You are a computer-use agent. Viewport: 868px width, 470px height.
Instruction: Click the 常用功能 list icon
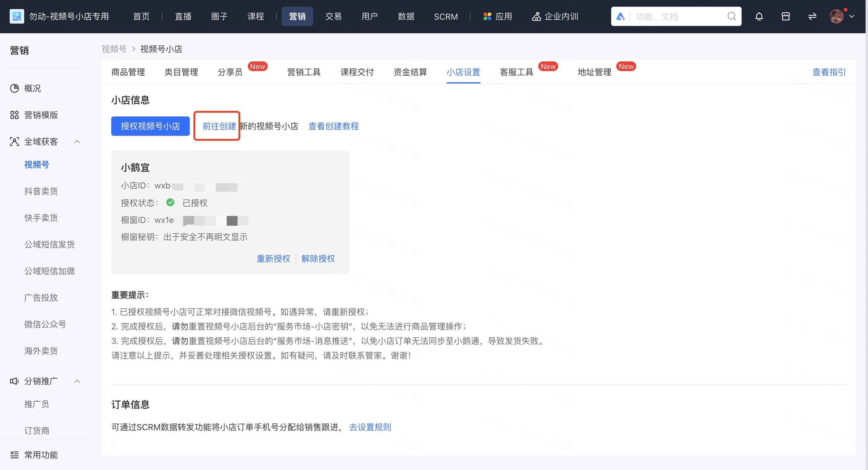14,455
